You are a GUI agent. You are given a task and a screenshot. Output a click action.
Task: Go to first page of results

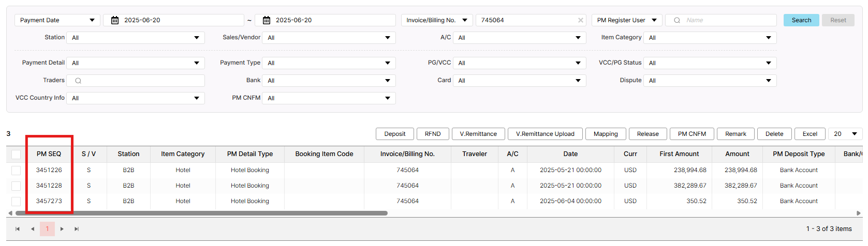click(x=18, y=229)
